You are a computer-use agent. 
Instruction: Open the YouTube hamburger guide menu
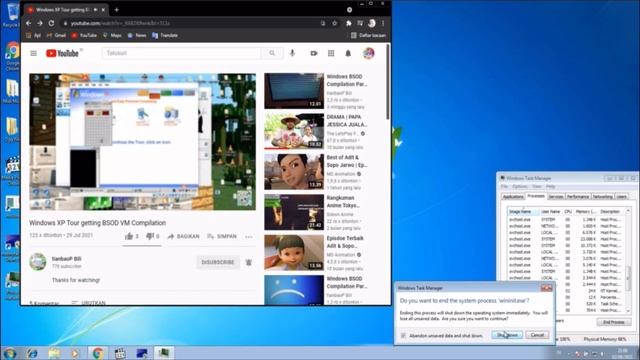tap(33, 53)
